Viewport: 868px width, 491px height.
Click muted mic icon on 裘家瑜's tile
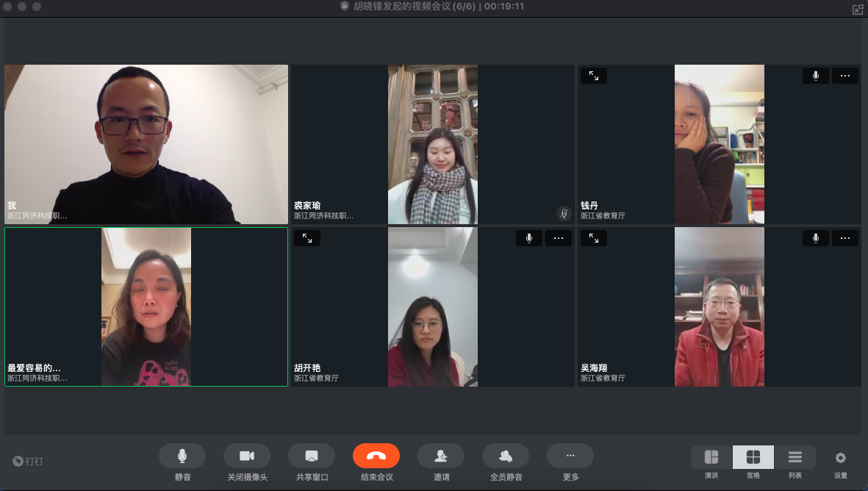(564, 213)
